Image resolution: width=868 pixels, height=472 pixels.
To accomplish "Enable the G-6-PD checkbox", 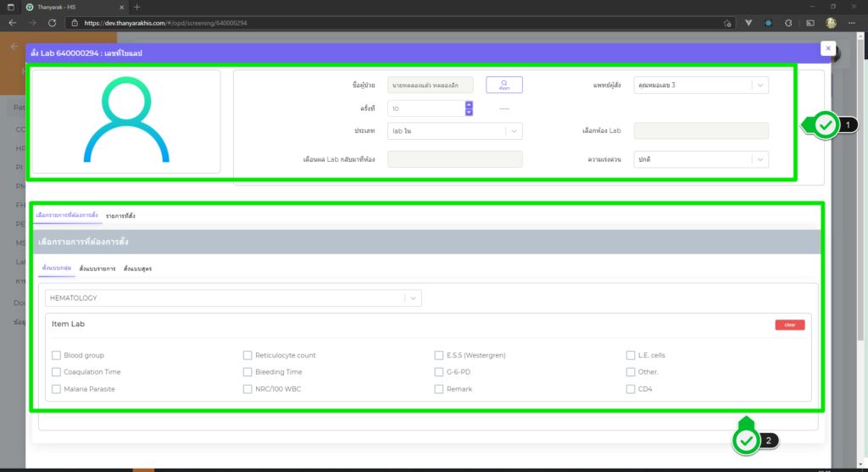I will [x=439, y=372].
